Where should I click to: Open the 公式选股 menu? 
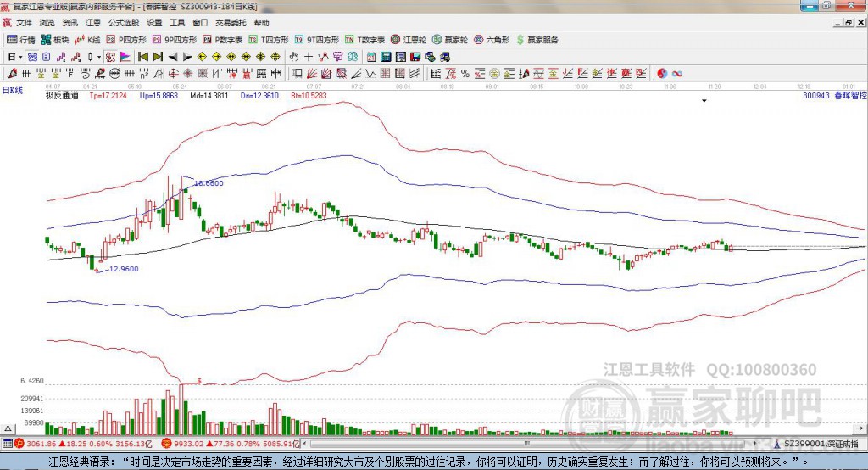124,23
